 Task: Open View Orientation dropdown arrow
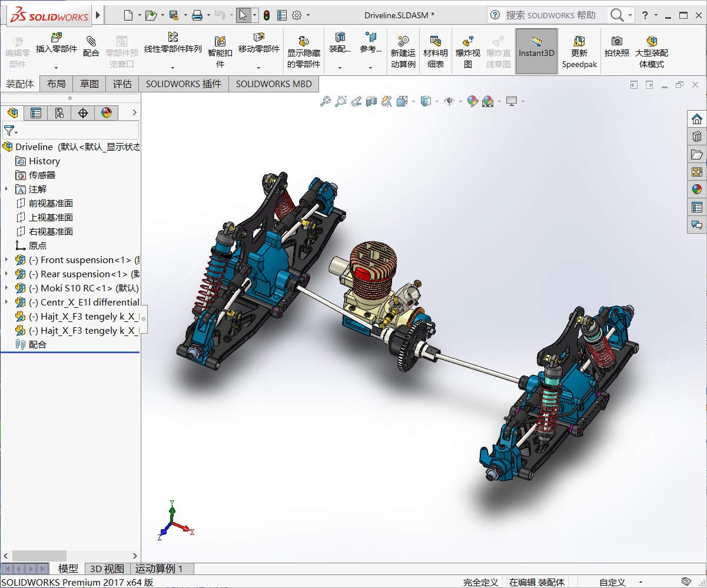click(414, 101)
